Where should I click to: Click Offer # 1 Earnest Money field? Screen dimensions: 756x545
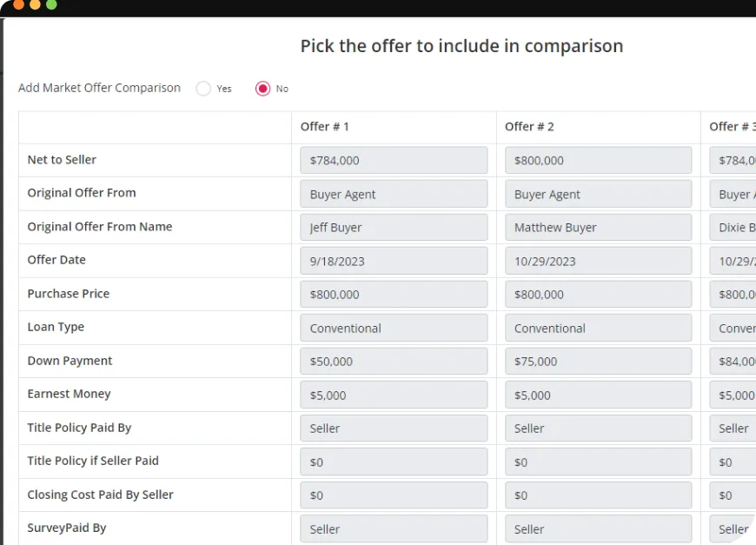click(394, 395)
